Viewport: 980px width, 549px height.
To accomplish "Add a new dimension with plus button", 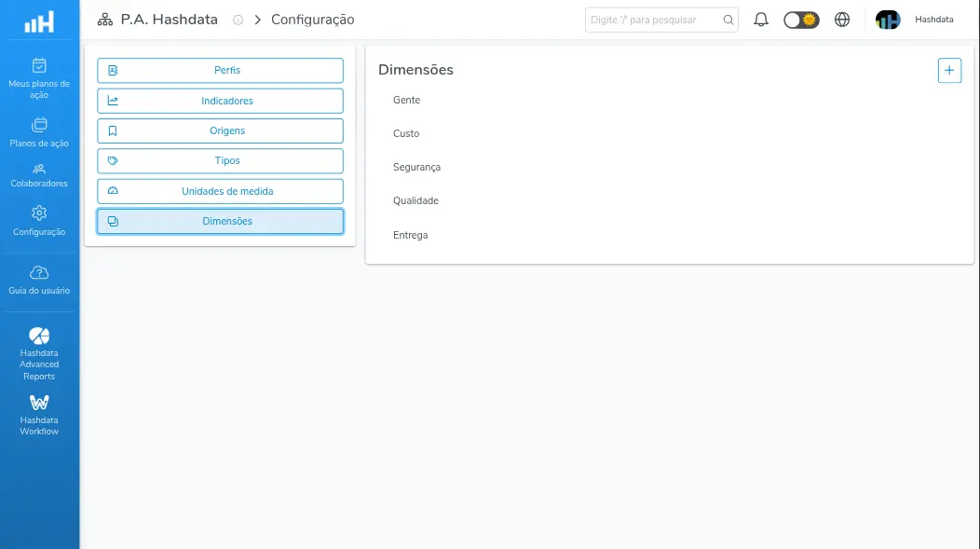I will click(x=949, y=71).
